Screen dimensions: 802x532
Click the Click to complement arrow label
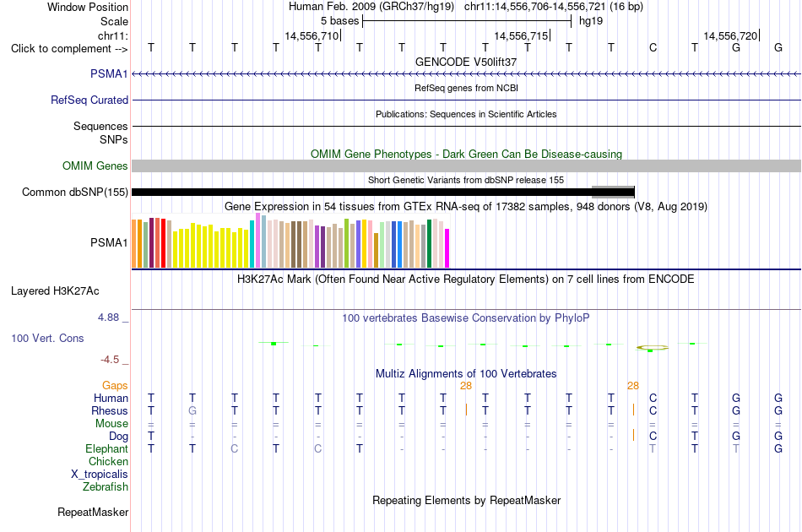tap(69, 49)
